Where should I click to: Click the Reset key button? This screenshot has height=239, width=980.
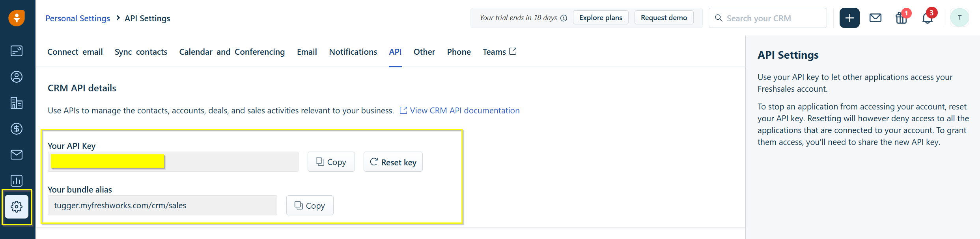(x=393, y=162)
